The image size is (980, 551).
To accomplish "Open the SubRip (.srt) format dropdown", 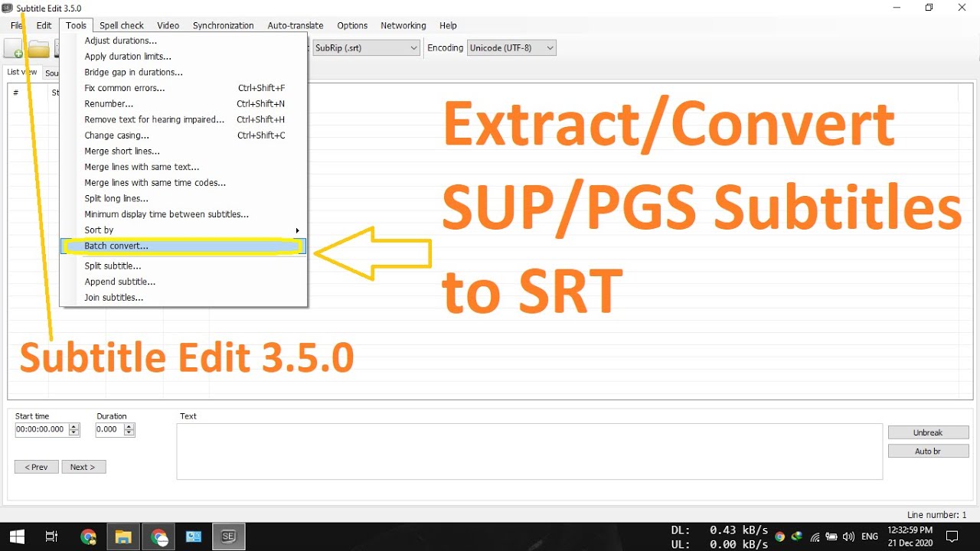I will pos(366,47).
